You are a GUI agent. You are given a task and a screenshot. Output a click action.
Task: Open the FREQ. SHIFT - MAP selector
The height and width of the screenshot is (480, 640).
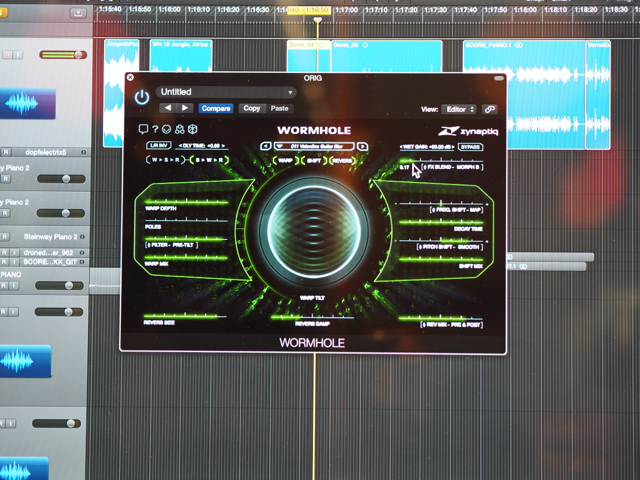457,210
